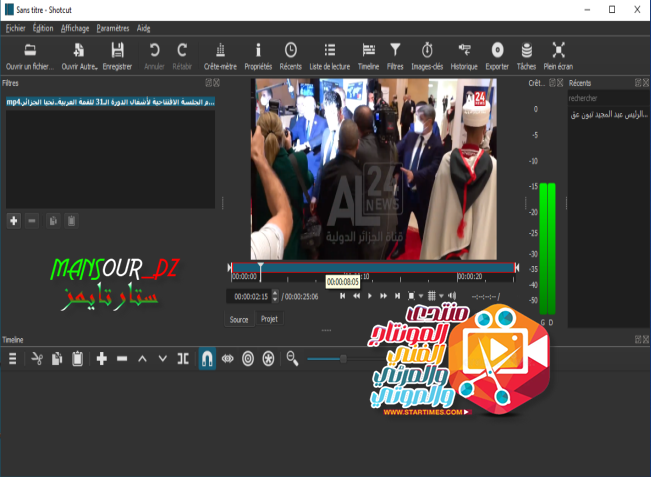Add a filter with the plus button
This screenshot has height=477, width=651.
click(x=14, y=221)
